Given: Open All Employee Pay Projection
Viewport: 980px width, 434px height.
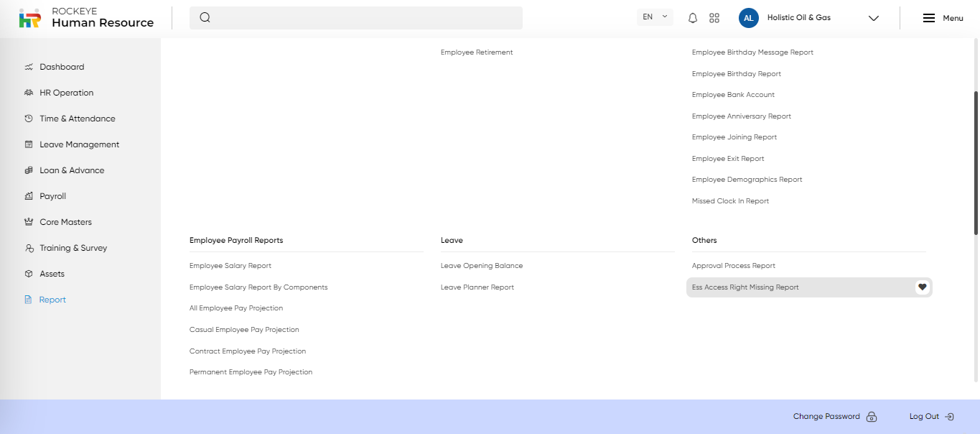Looking at the screenshot, I should [x=236, y=308].
